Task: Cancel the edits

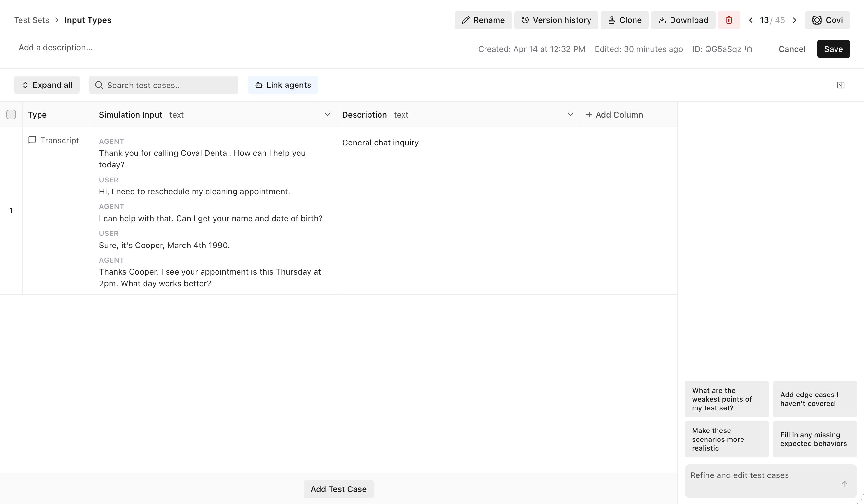Action: 792,49
